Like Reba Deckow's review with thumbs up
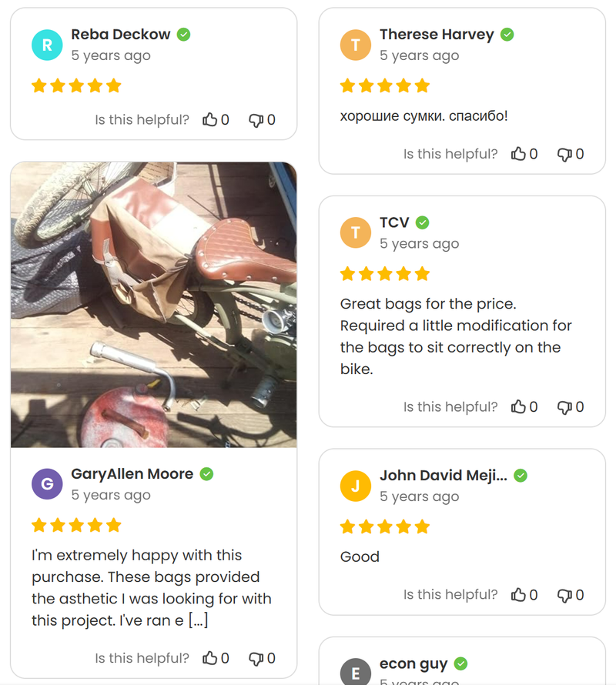This screenshot has width=616, height=685. [210, 120]
